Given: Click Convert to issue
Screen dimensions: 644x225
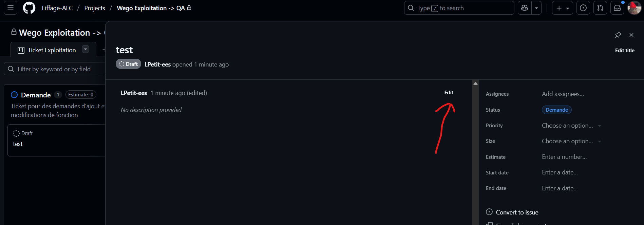Looking at the screenshot, I should click(x=517, y=212).
